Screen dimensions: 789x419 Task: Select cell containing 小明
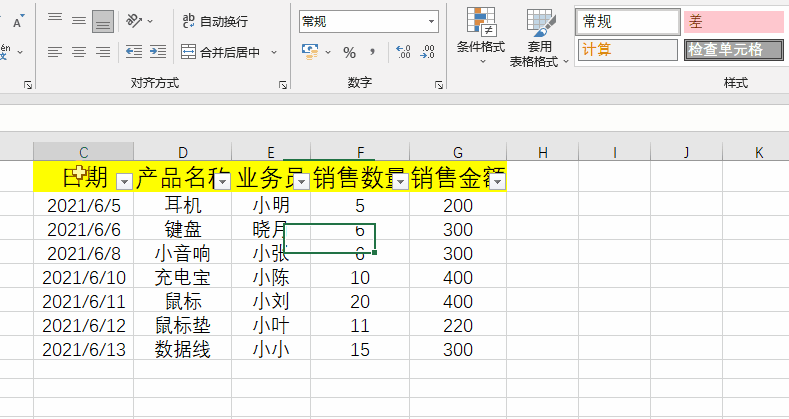point(271,205)
